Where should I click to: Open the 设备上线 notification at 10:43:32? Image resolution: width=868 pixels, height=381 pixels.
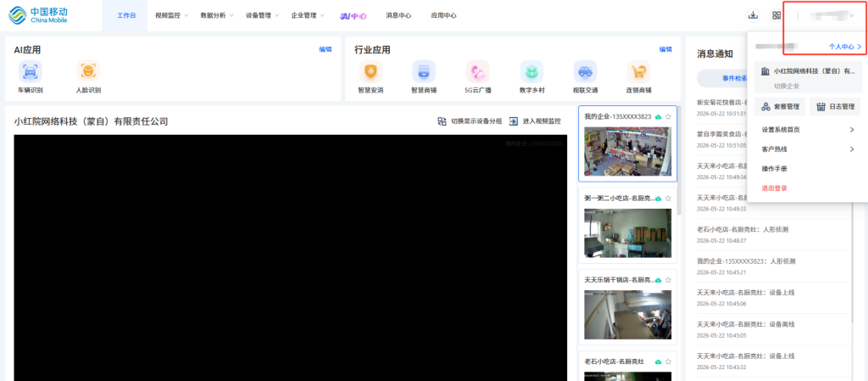(773, 361)
